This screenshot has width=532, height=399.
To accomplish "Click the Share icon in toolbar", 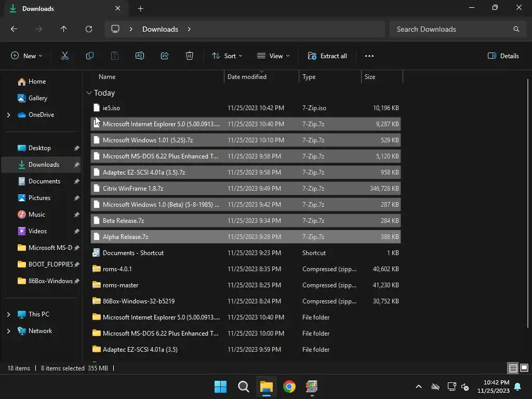I will [x=165, y=56].
